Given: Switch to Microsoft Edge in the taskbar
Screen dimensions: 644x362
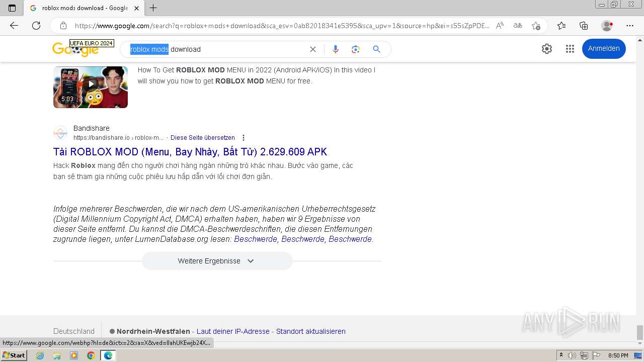Looking at the screenshot, I should [108, 355].
